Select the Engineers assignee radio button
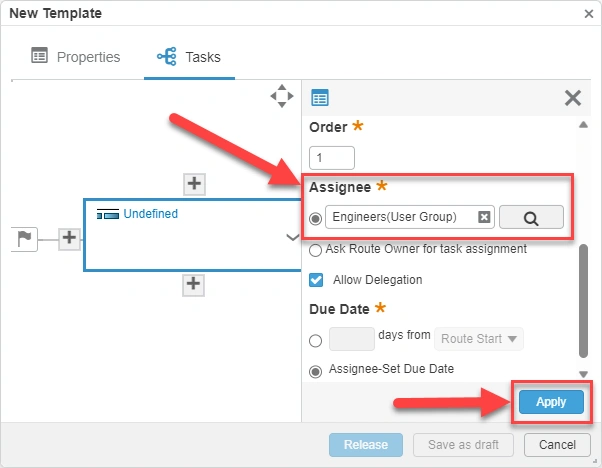Screen dimensions: 602x468 tap(316, 218)
